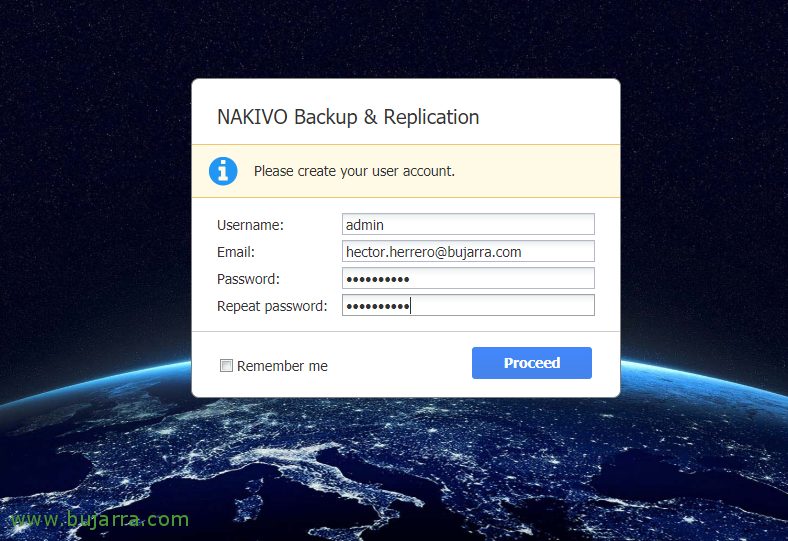The image size is (788, 541).
Task: Click the 'Password:' field label
Action: pos(248,279)
